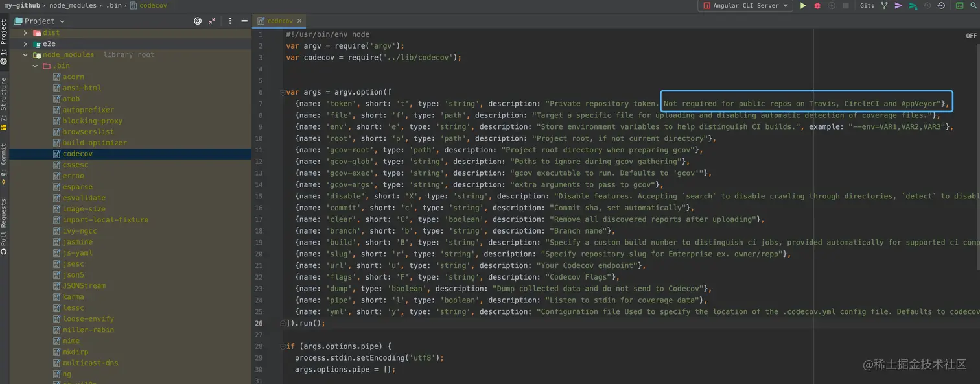
Task: Click the dist folder icon
Action: tap(37, 32)
